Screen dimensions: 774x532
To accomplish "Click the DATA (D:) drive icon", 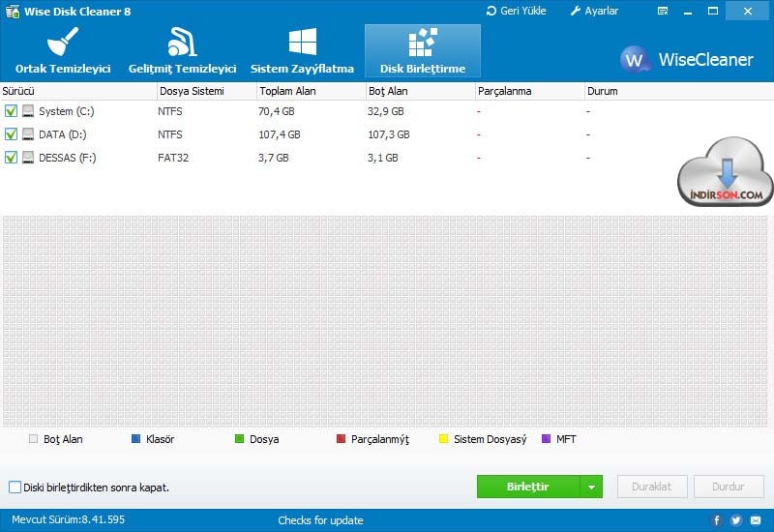I will coord(28,134).
